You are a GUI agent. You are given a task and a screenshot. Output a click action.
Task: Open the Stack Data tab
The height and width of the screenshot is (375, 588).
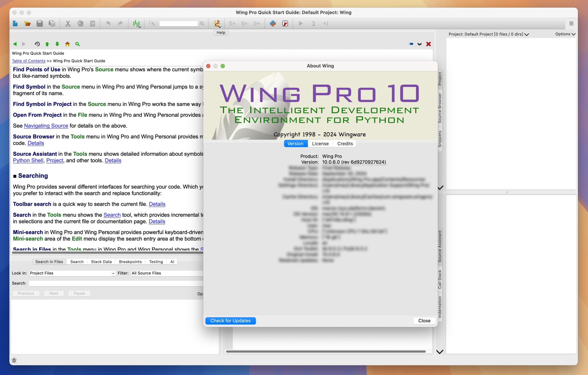[x=101, y=262]
